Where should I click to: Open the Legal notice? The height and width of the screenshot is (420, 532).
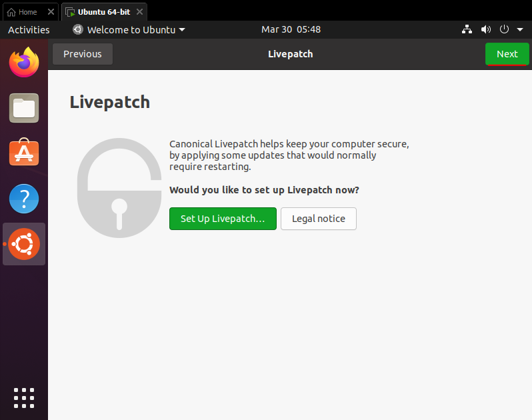coord(318,219)
